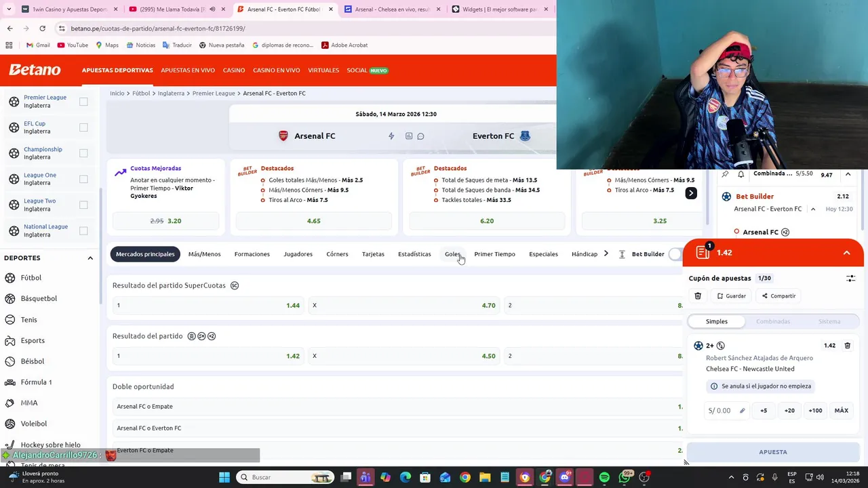Open Esports in the sports list
The height and width of the screenshot is (488, 868).
coord(33,340)
